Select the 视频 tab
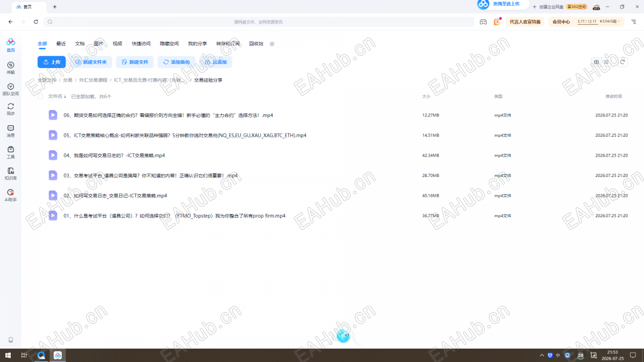Viewport: 644px width, 362px height. click(x=118, y=43)
